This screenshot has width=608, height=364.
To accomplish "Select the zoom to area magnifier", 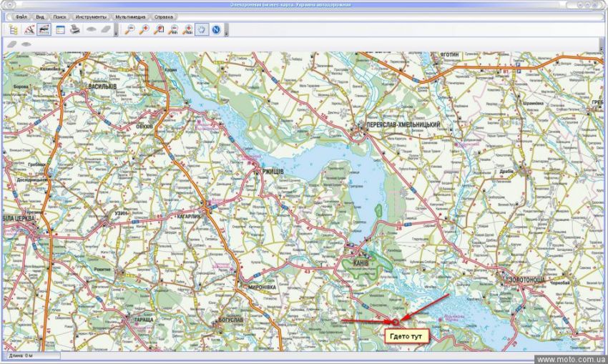I will pyautogui.click(x=159, y=30).
